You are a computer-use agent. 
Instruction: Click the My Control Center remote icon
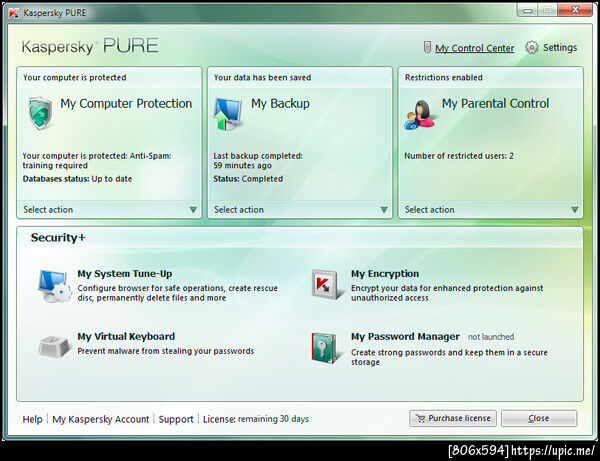point(427,47)
